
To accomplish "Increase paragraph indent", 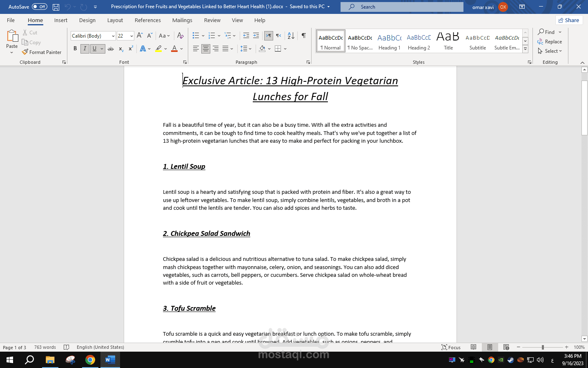I will pyautogui.click(x=256, y=36).
